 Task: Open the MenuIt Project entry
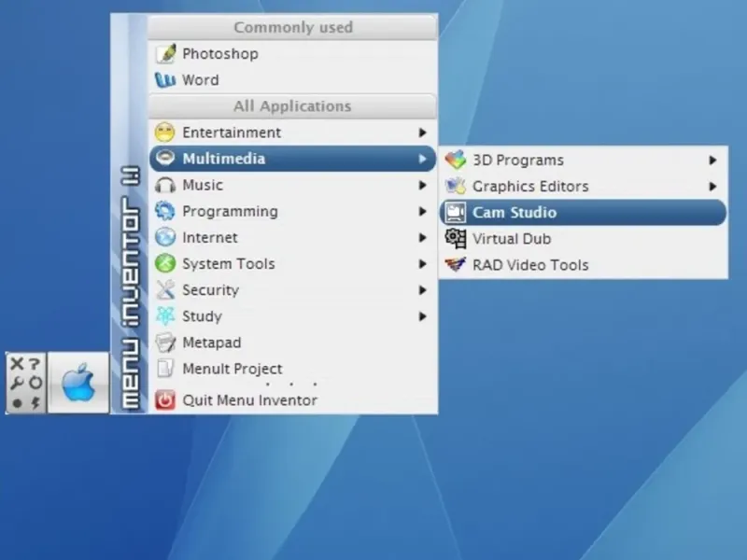[292, 369]
